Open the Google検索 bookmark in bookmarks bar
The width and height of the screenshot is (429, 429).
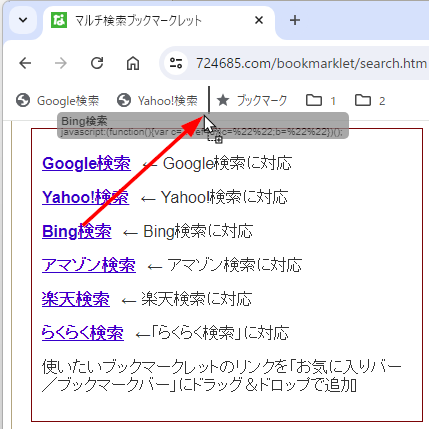(58, 100)
